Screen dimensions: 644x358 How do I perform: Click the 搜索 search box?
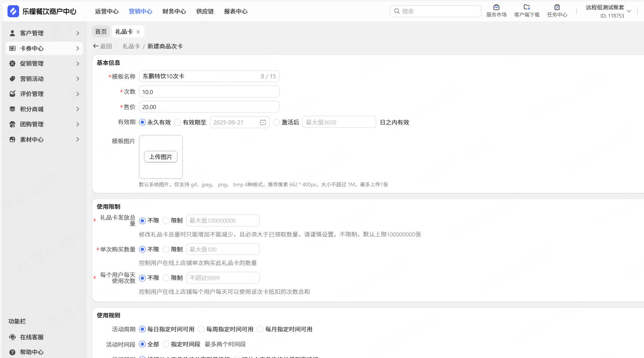point(435,11)
